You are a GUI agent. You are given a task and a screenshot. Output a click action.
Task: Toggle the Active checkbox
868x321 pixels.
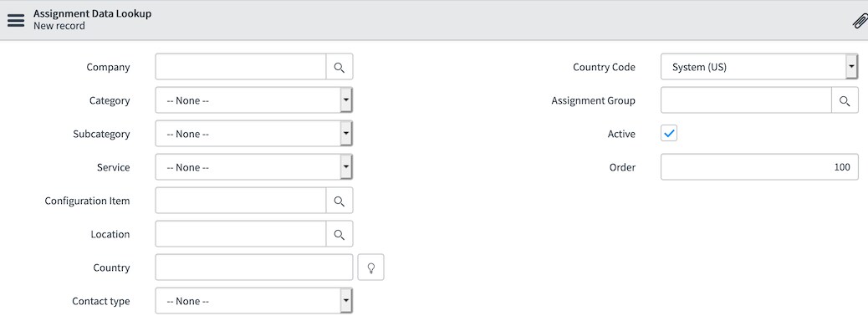coord(669,134)
